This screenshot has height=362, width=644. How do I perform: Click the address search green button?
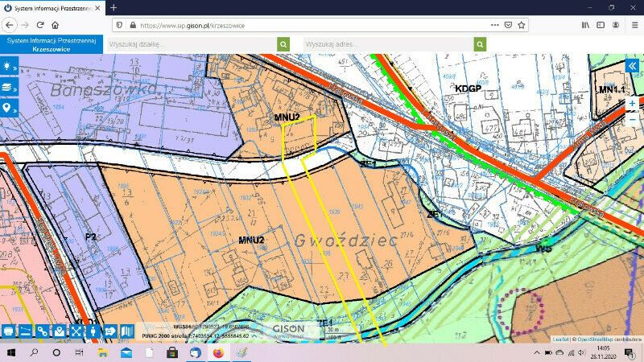click(x=480, y=44)
